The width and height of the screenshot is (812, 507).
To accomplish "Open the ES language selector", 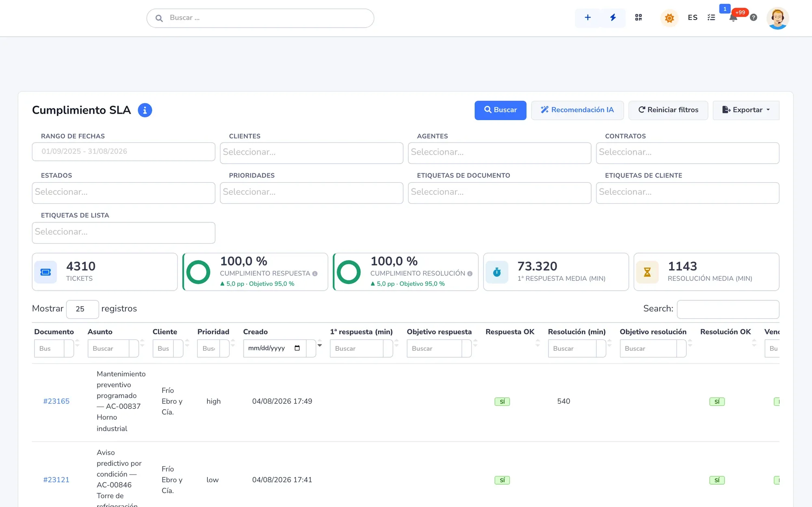I will click(693, 18).
